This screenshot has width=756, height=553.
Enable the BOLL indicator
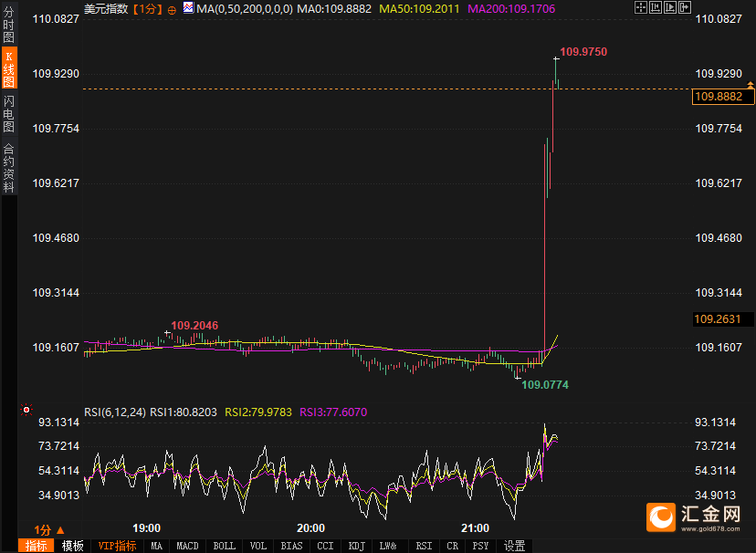coord(224,546)
